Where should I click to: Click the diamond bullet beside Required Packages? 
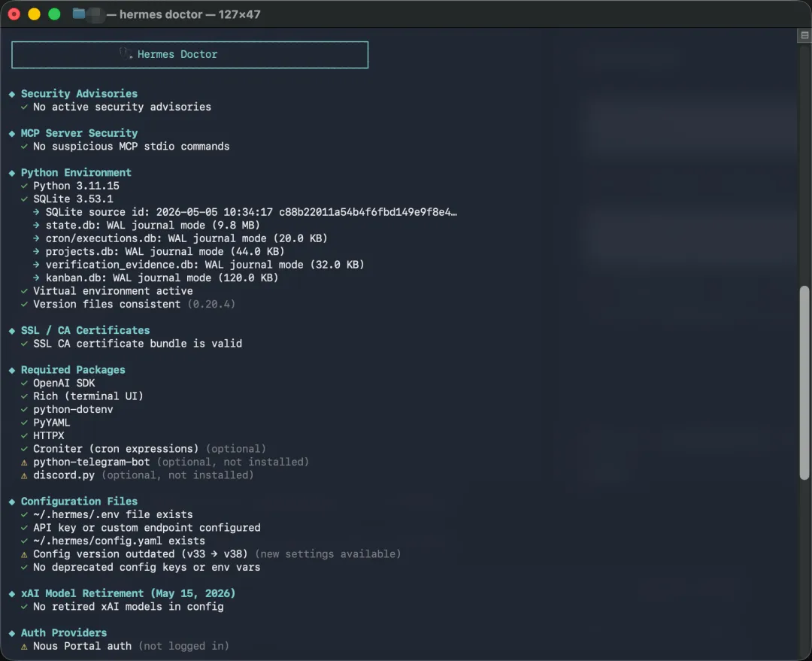pos(12,371)
